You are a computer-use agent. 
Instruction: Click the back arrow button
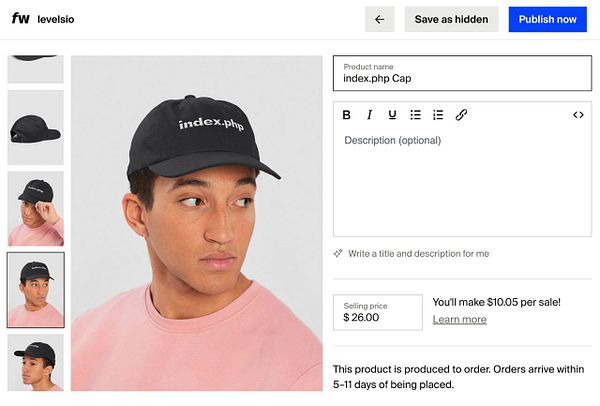point(379,19)
